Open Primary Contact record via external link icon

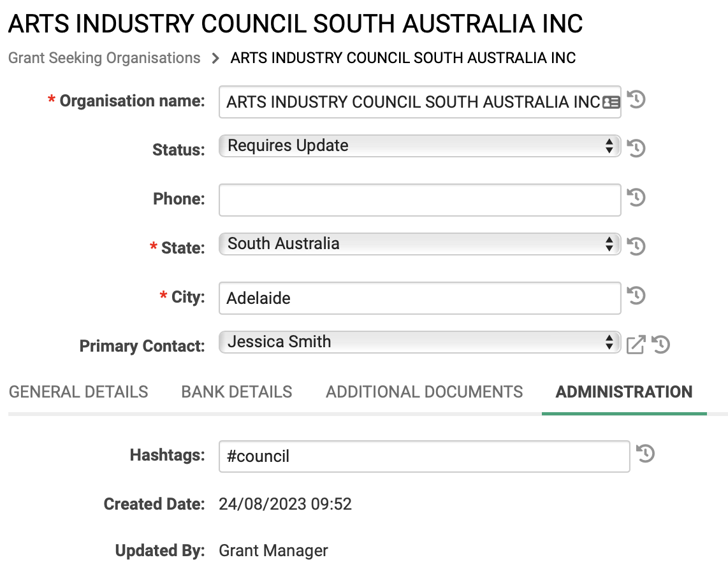[636, 344]
